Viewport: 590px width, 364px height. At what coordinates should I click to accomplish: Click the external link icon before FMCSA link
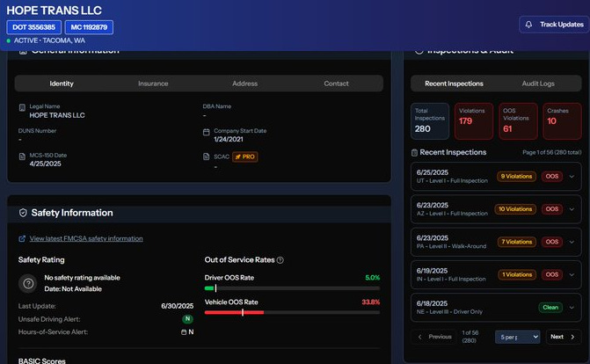(x=22, y=238)
